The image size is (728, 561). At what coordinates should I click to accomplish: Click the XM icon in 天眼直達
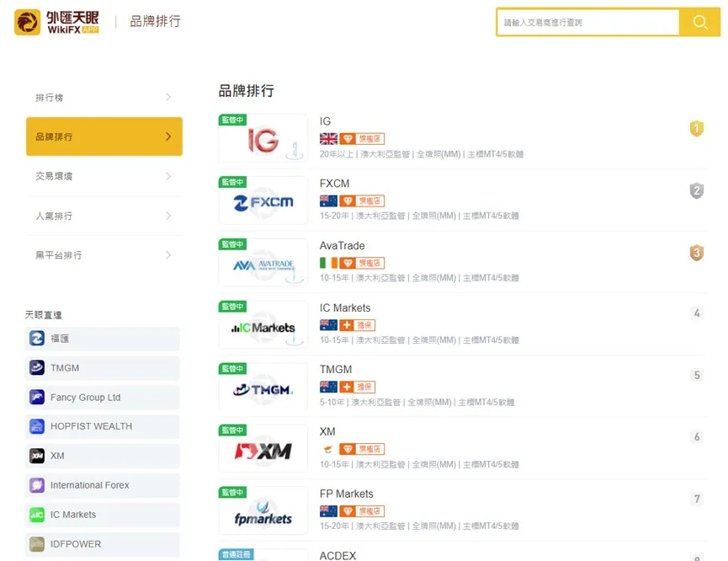coord(37,456)
